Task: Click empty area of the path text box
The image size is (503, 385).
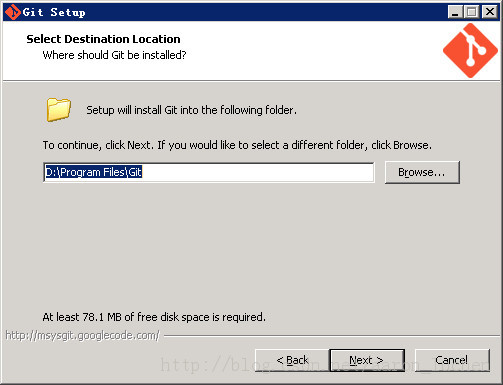Action: point(257,172)
